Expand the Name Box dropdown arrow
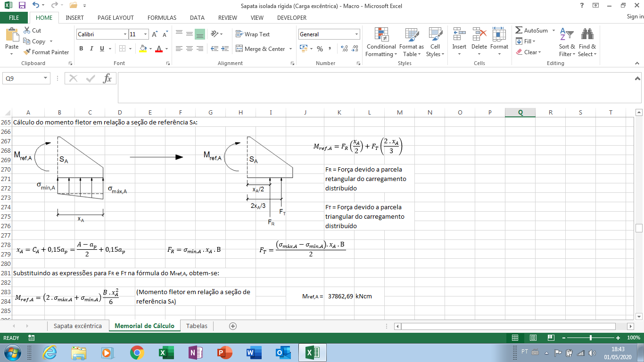The width and height of the screenshot is (644, 362). pos(46,78)
